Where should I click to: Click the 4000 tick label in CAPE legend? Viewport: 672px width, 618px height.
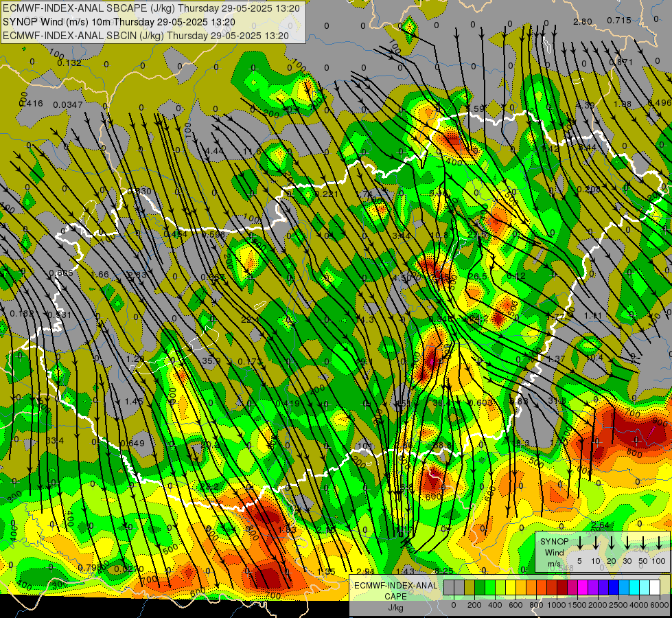pos(639,605)
